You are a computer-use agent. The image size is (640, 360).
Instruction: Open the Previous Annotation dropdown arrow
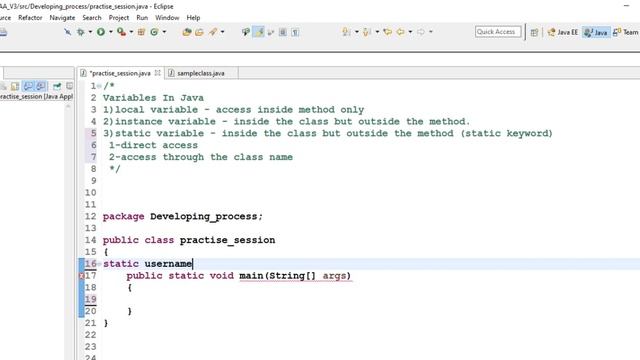click(377, 32)
